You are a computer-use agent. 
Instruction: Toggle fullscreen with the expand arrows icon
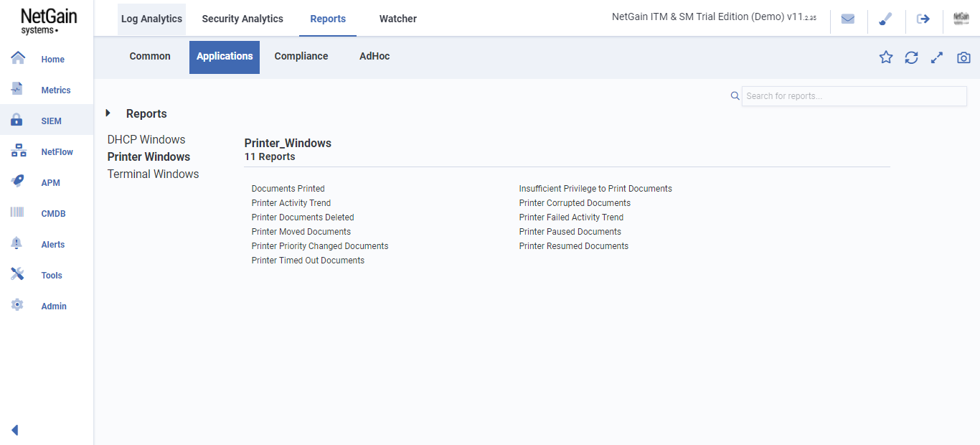(x=937, y=57)
